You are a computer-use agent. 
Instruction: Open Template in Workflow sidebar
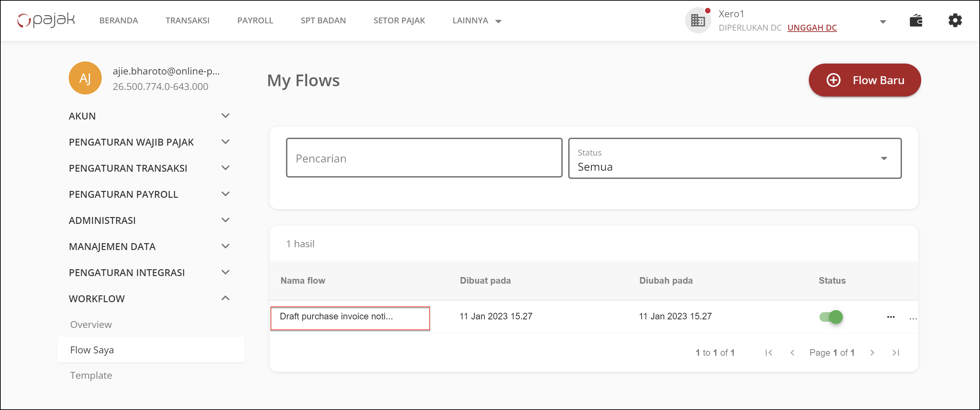91,375
